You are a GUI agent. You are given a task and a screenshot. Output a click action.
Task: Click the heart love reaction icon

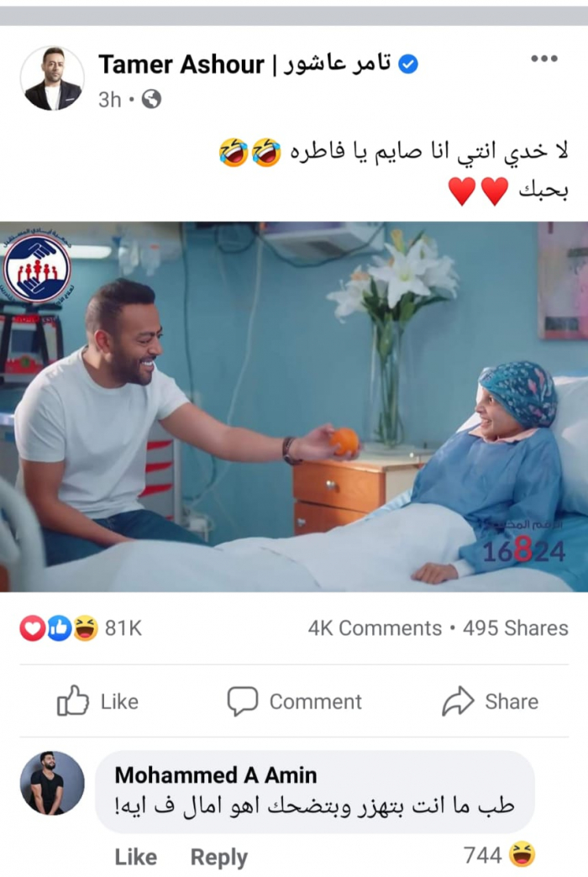pyautogui.click(x=33, y=628)
